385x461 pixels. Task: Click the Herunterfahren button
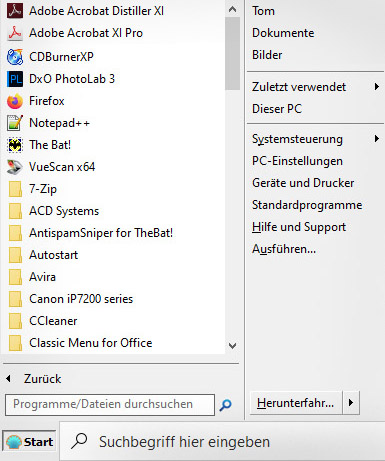point(296,403)
